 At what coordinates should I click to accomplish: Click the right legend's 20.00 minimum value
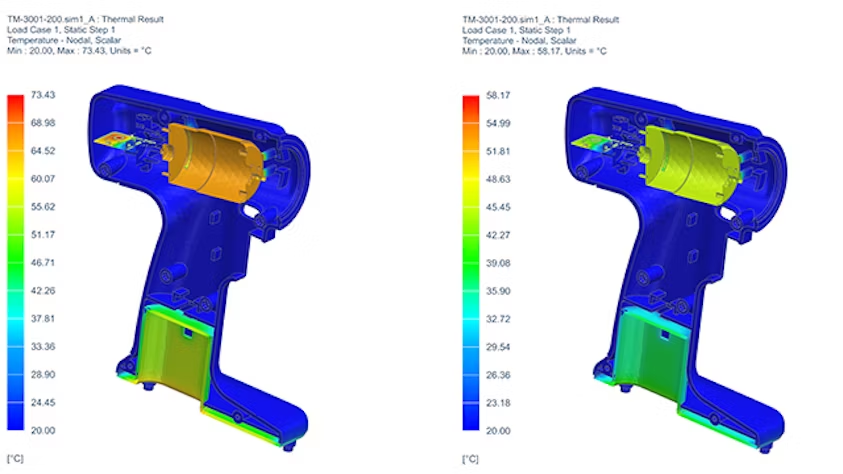click(497, 430)
